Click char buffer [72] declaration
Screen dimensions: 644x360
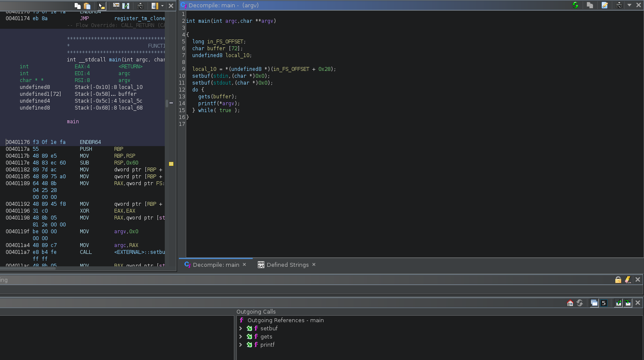pyautogui.click(x=218, y=49)
